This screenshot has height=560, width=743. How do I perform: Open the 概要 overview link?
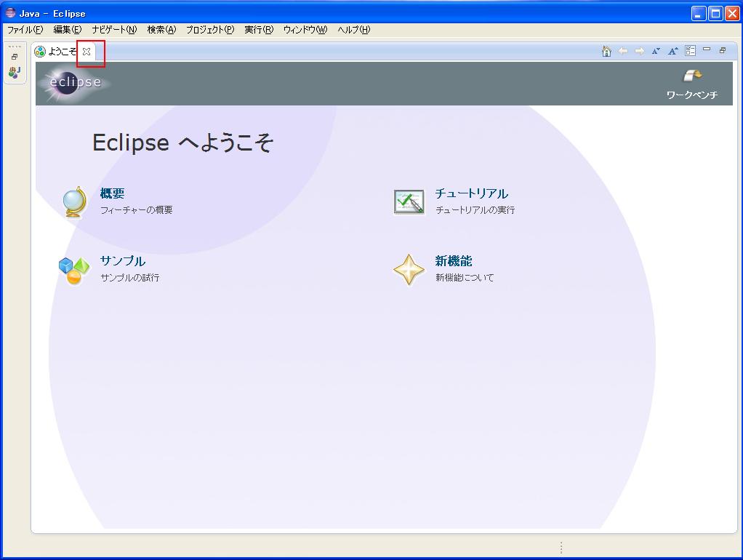click(112, 193)
